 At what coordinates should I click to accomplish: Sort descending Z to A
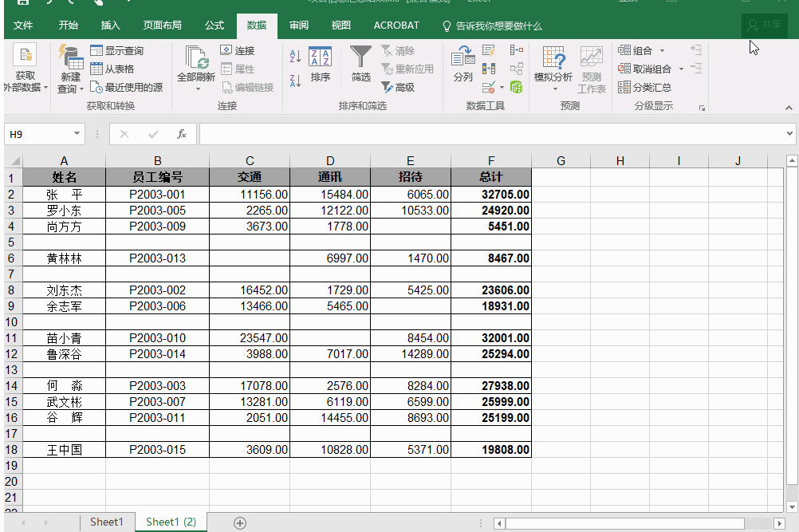tap(295, 81)
